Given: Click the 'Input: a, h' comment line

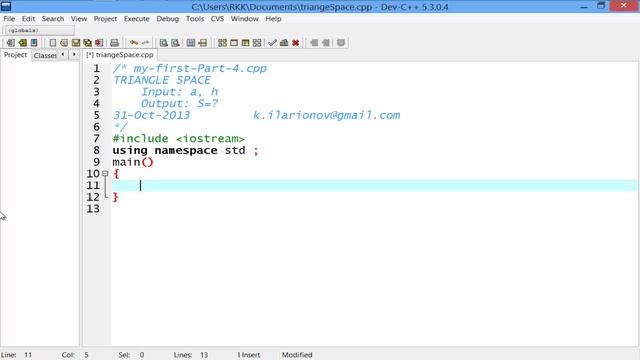Looking at the screenshot, I should pos(180,92).
